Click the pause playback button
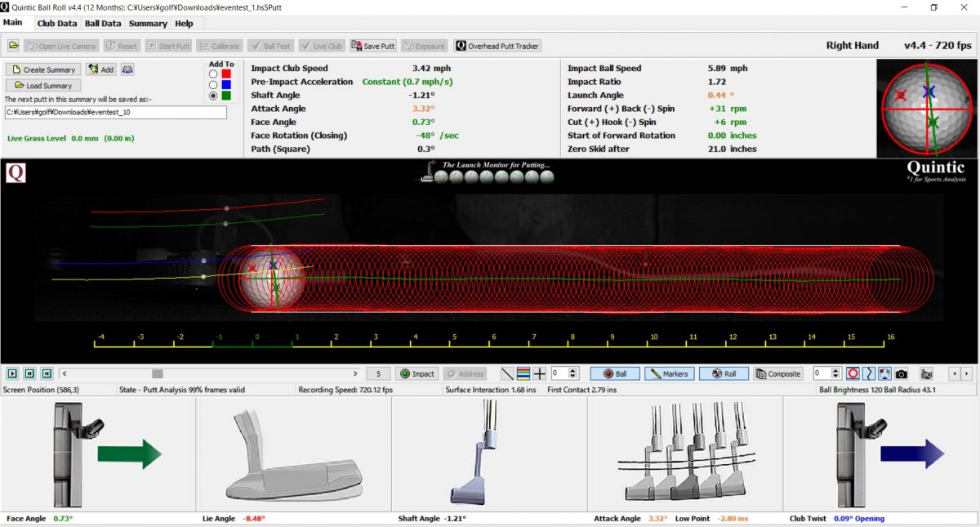This screenshot has width=980, height=527. 30,373
